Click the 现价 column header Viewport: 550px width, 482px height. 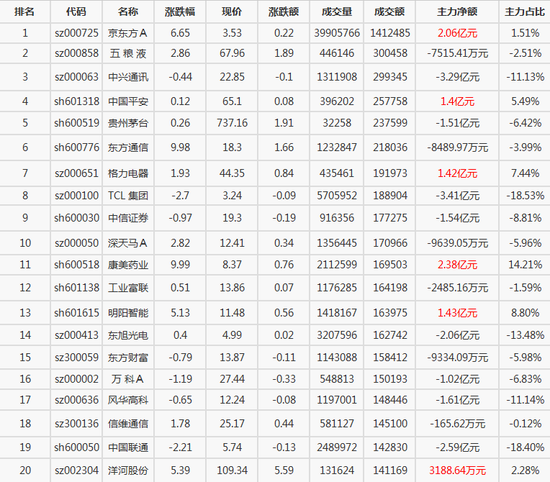point(232,12)
